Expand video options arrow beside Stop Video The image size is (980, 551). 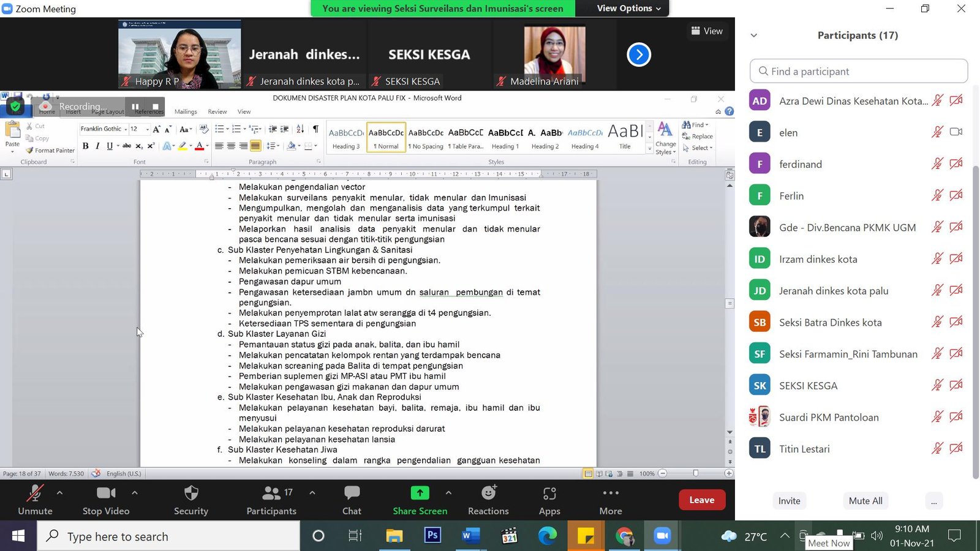click(x=135, y=492)
